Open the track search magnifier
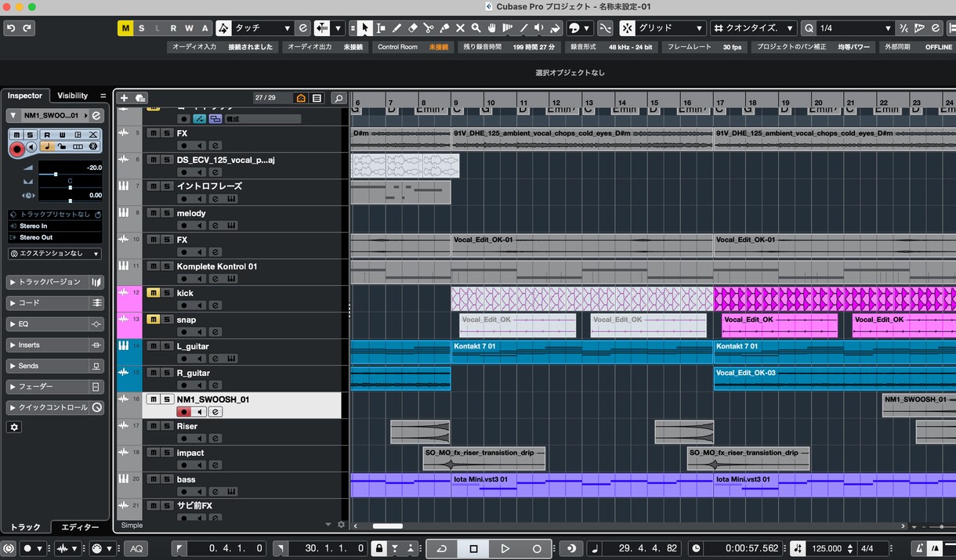The width and height of the screenshot is (956, 560). (339, 98)
